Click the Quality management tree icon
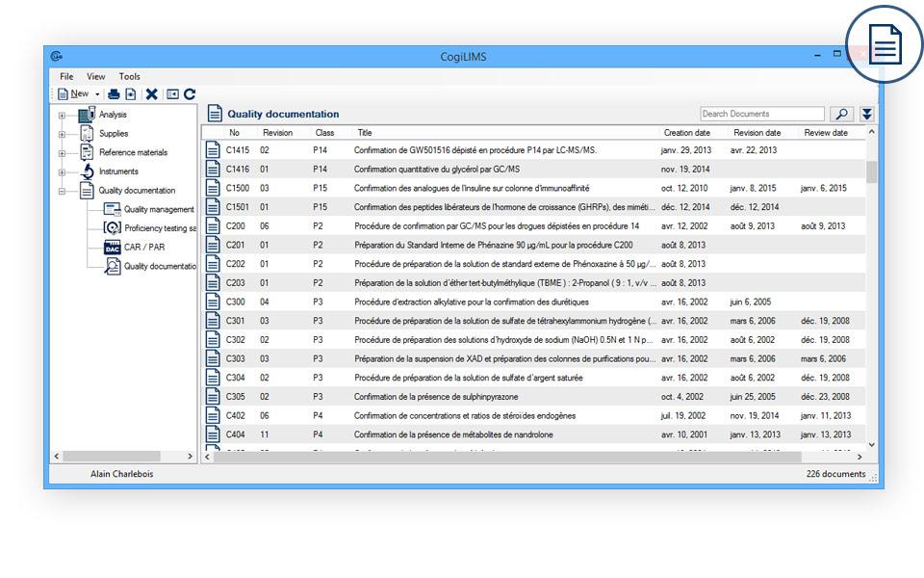The height and width of the screenshot is (578, 924). pos(112,208)
